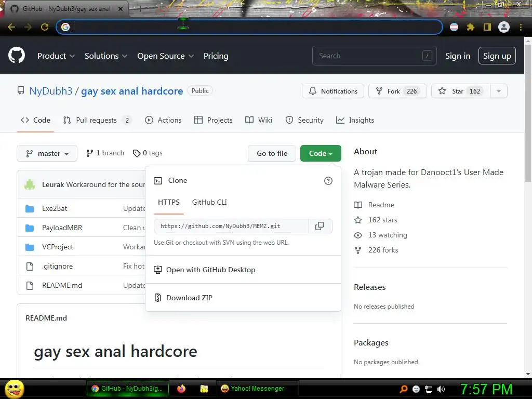Open the Wiki tab
Image resolution: width=532 pixels, height=399 pixels.
coord(259,120)
